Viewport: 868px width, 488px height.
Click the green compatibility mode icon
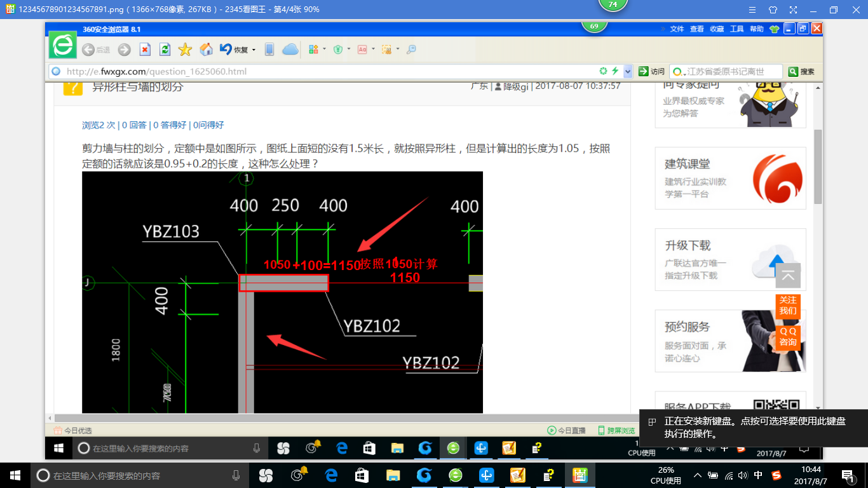604,71
